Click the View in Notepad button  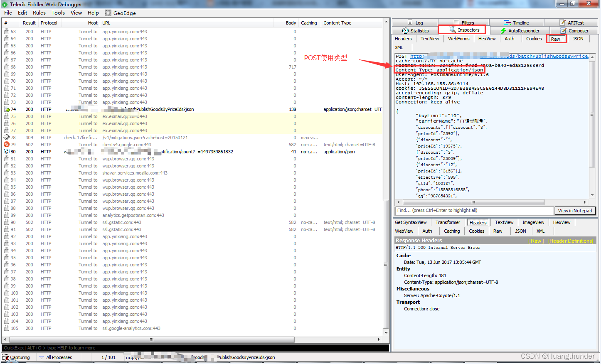575,211
